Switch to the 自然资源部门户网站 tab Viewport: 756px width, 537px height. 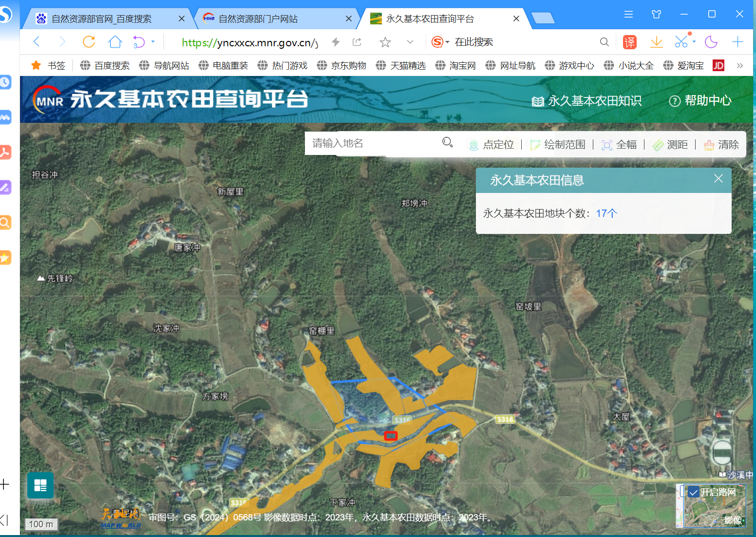258,19
